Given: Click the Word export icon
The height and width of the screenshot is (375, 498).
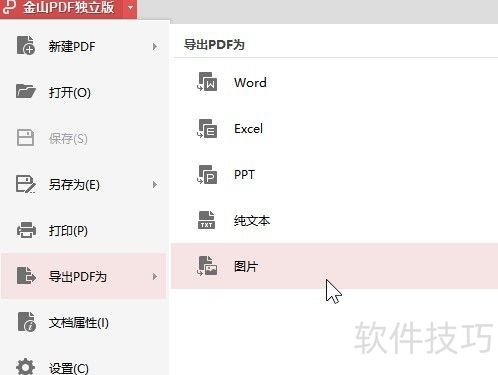Looking at the screenshot, I should (207, 82).
